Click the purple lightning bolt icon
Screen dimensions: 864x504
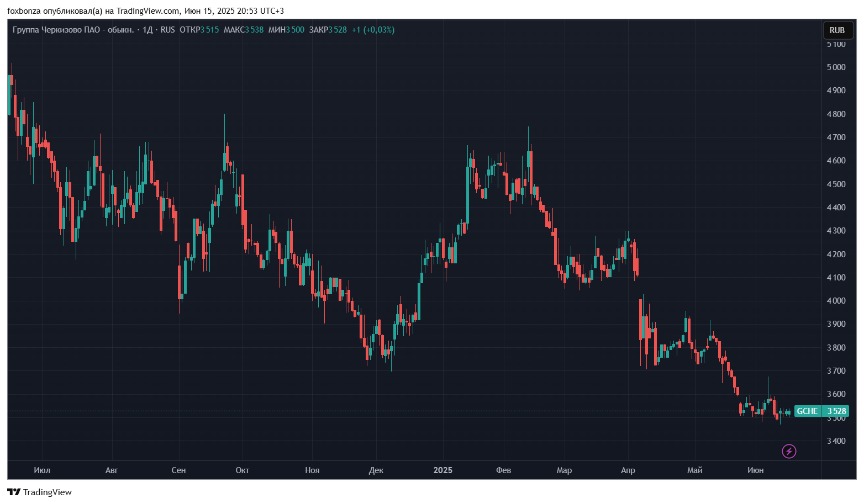click(x=789, y=452)
